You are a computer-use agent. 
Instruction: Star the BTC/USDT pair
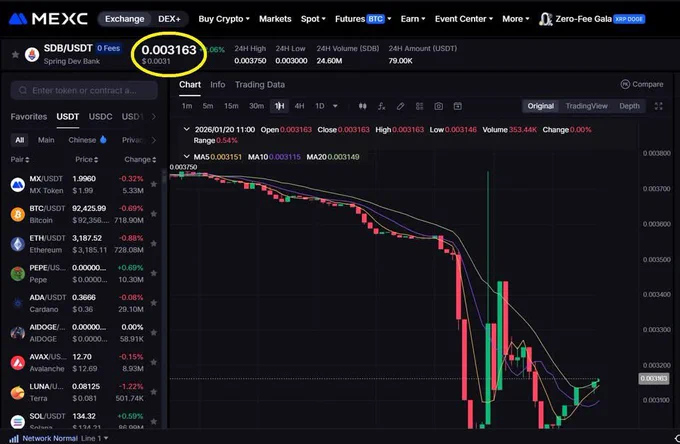(x=154, y=214)
